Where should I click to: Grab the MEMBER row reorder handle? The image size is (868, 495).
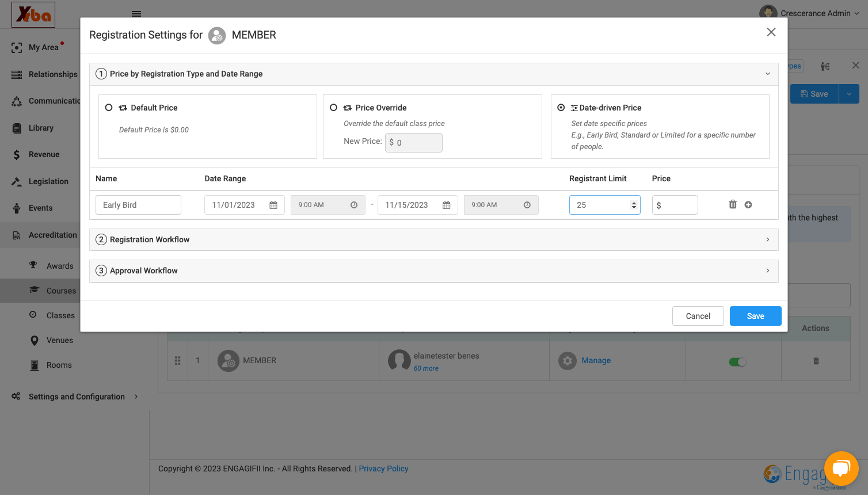177,361
